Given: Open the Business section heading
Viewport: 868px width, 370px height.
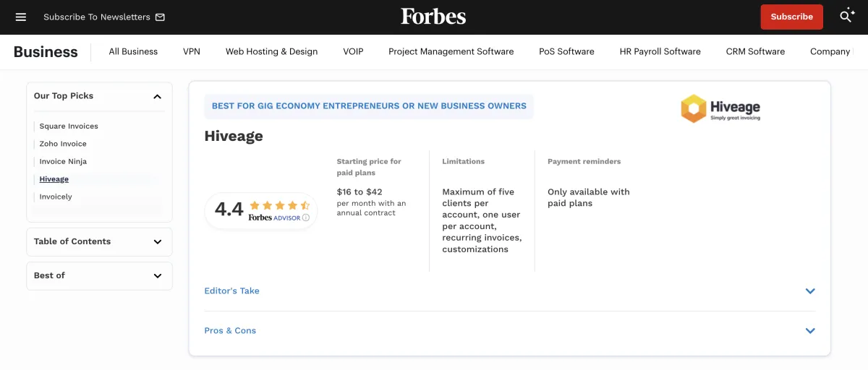Looking at the screenshot, I should pyautogui.click(x=46, y=51).
